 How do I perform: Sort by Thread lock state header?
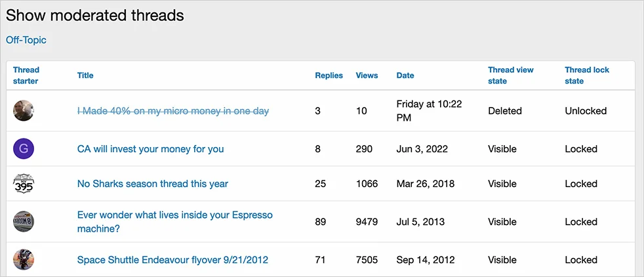pyautogui.click(x=586, y=75)
